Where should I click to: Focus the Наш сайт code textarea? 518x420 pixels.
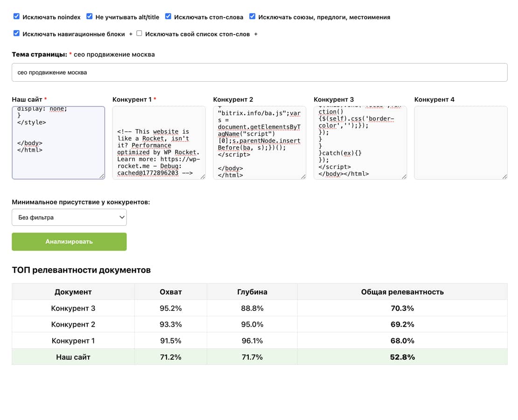(x=58, y=142)
